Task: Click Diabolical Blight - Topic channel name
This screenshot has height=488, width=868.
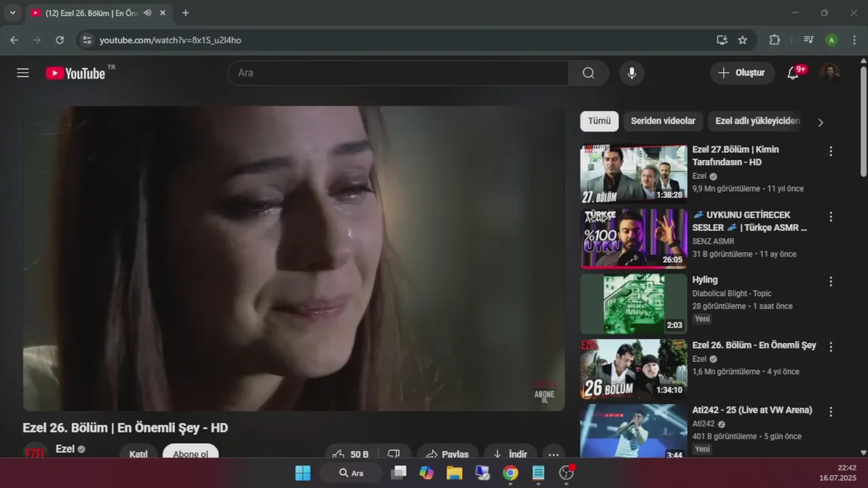Action: pos(732,293)
